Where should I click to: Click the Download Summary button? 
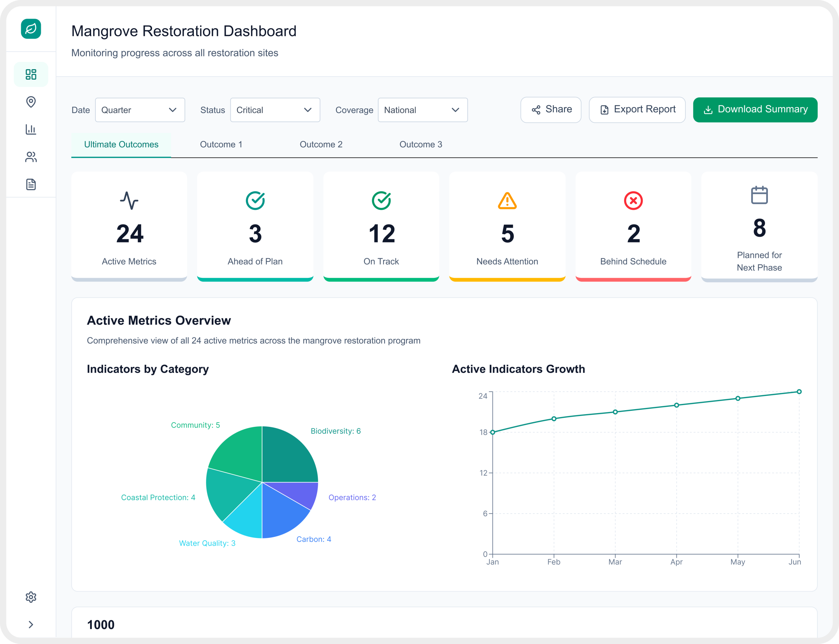coord(754,110)
